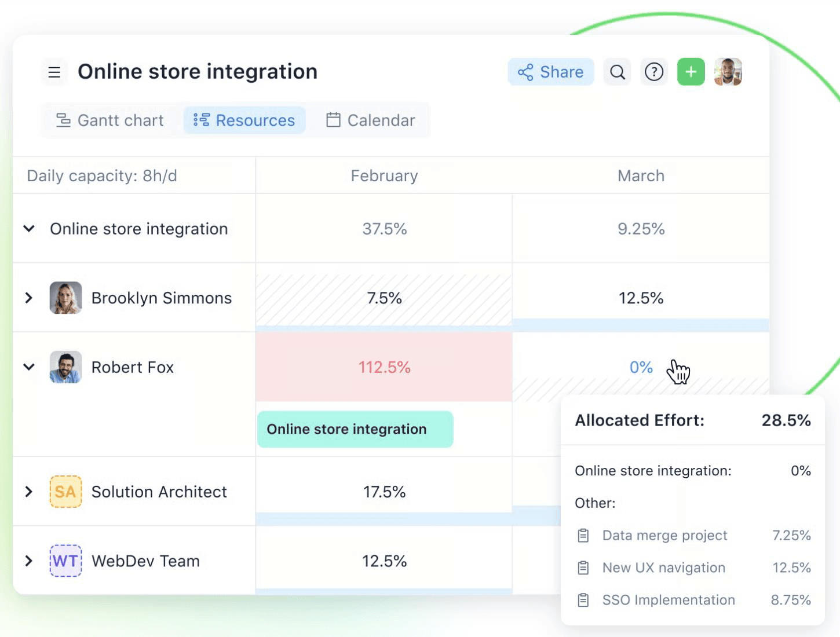Click the Share button
This screenshot has width=840, height=637.
(550, 72)
